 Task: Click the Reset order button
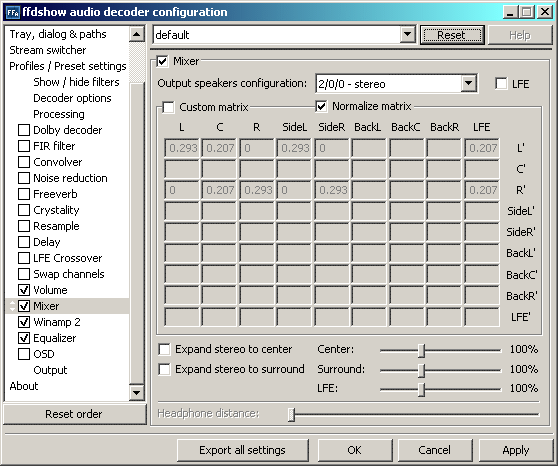(74, 414)
